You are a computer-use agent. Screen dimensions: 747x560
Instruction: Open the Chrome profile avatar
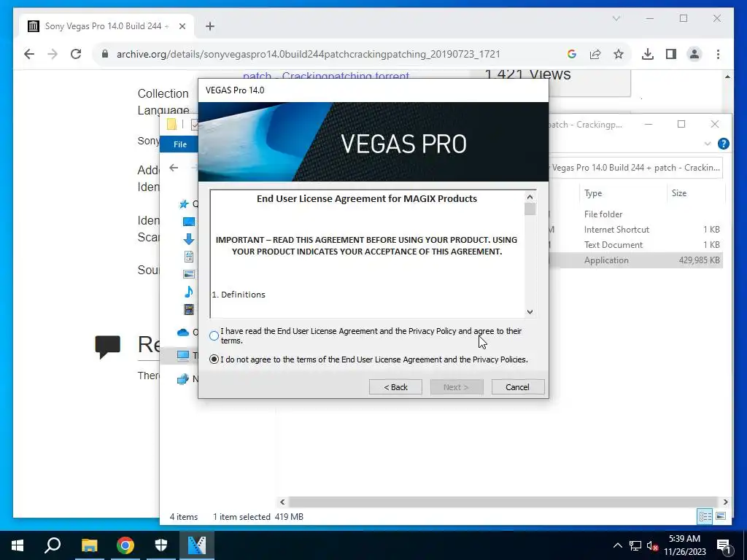(694, 54)
